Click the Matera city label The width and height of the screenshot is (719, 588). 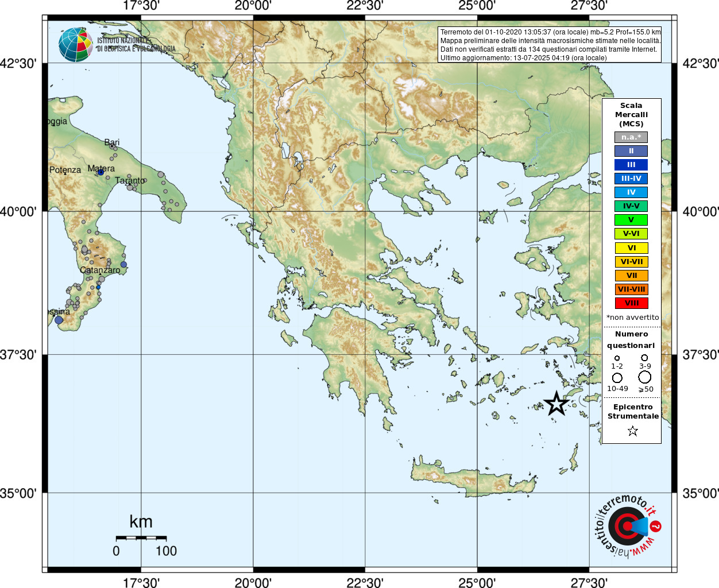coord(101,168)
